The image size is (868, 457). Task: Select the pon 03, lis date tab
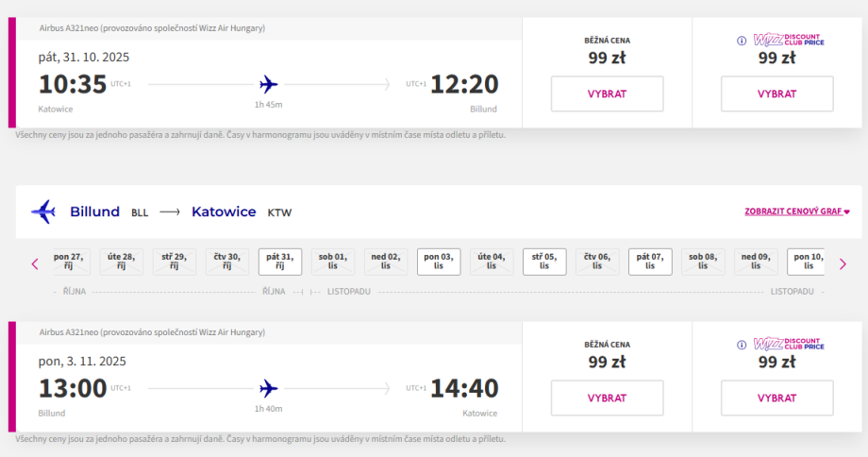click(439, 262)
